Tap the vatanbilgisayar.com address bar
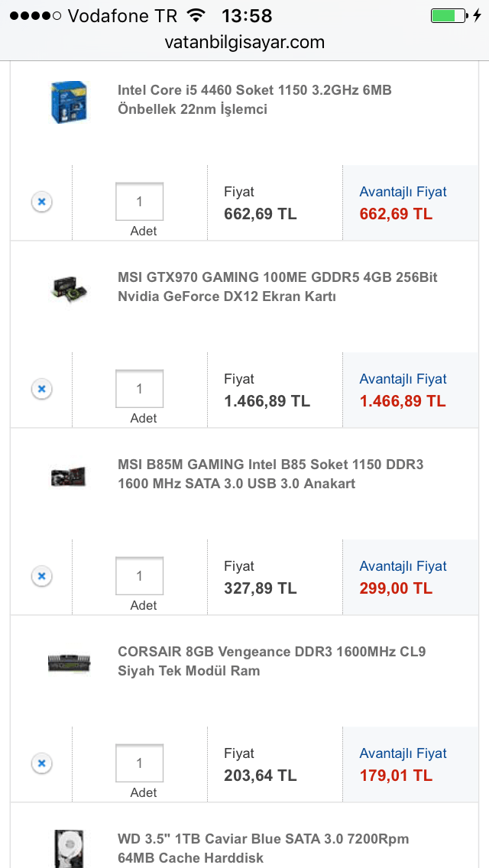 (x=244, y=43)
